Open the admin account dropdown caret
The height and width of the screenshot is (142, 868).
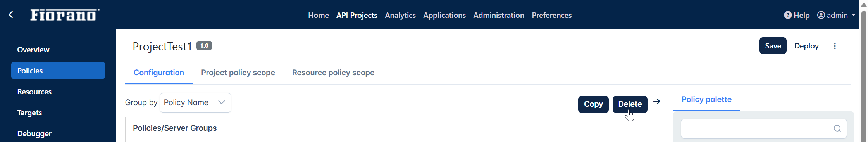point(853,15)
